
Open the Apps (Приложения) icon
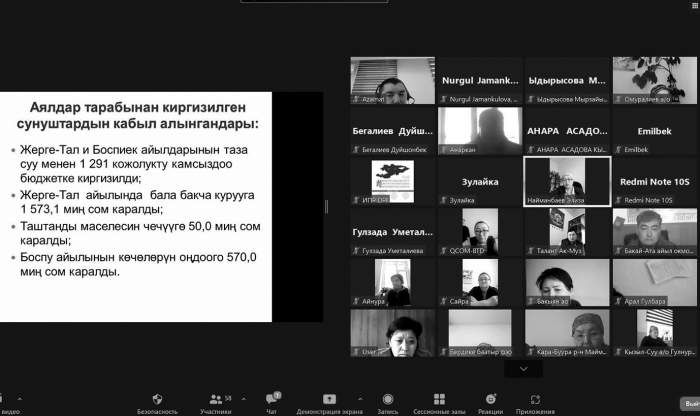[x=535, y=398]
